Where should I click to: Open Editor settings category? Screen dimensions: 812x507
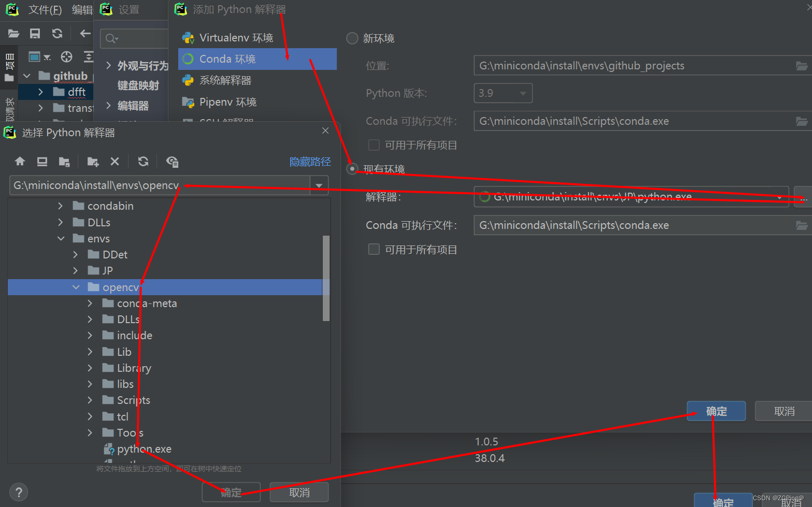[x=133, y=106]
